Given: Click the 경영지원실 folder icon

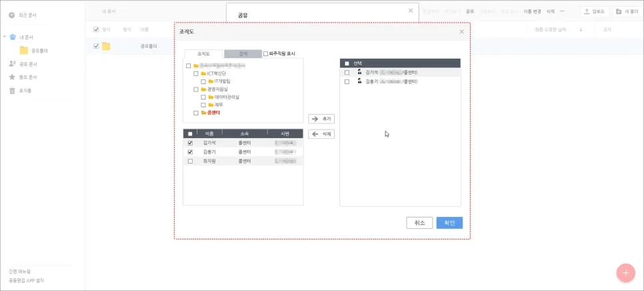Looking at the screenshot, I should click(203, 89).
